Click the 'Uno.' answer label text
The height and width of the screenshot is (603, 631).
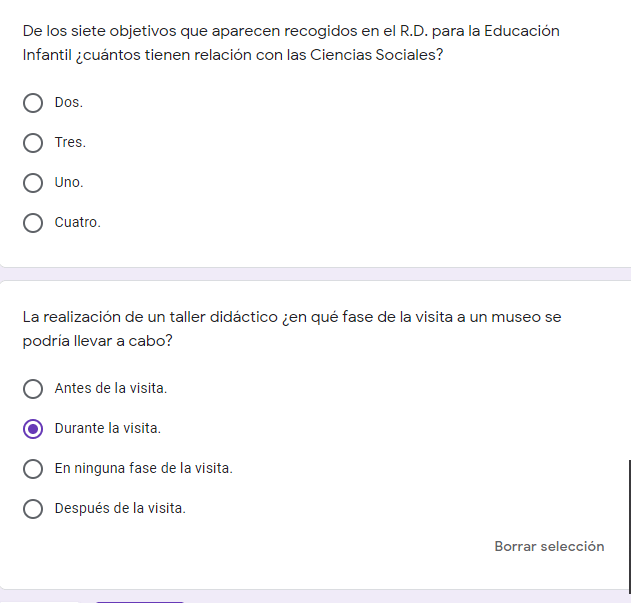[x=69, y=183]
